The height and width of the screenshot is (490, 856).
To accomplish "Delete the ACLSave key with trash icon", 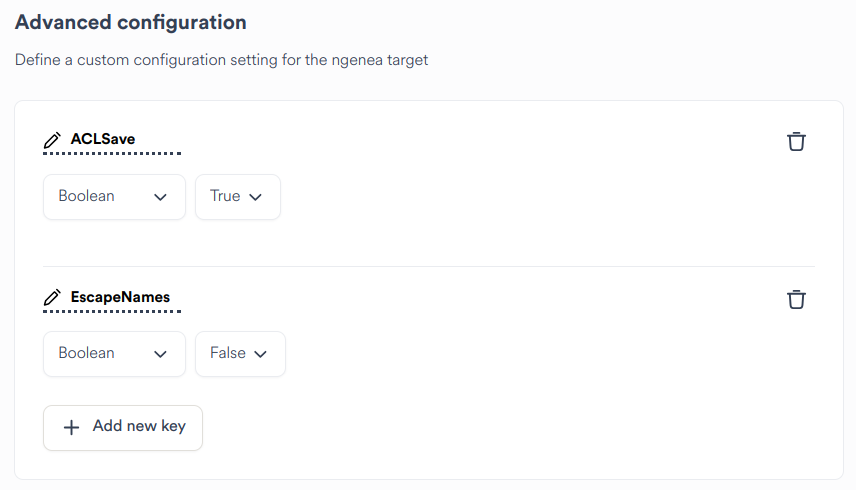I will tap(796, 141).
